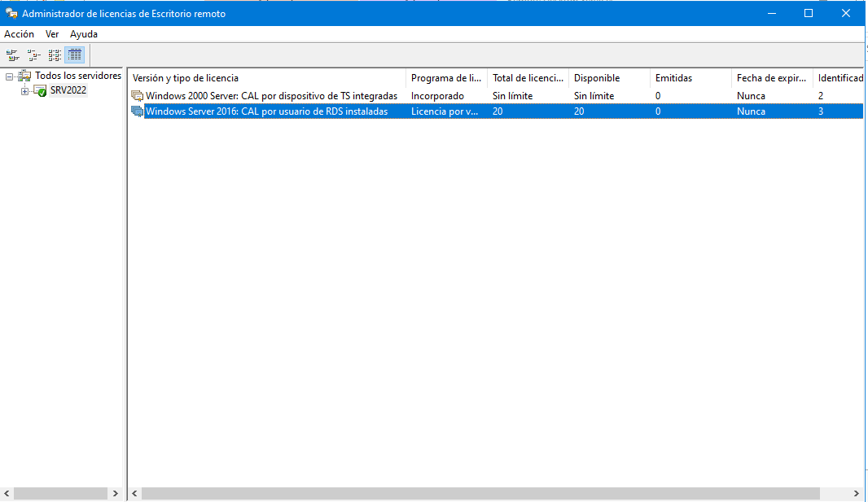The image size is (868, 502).
Task: Open the Acción menu
Action: click(x=19, y=34)
